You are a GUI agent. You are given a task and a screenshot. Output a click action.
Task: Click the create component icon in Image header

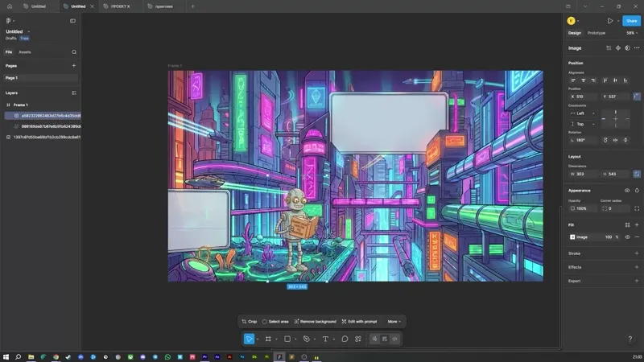click(618, 48)
